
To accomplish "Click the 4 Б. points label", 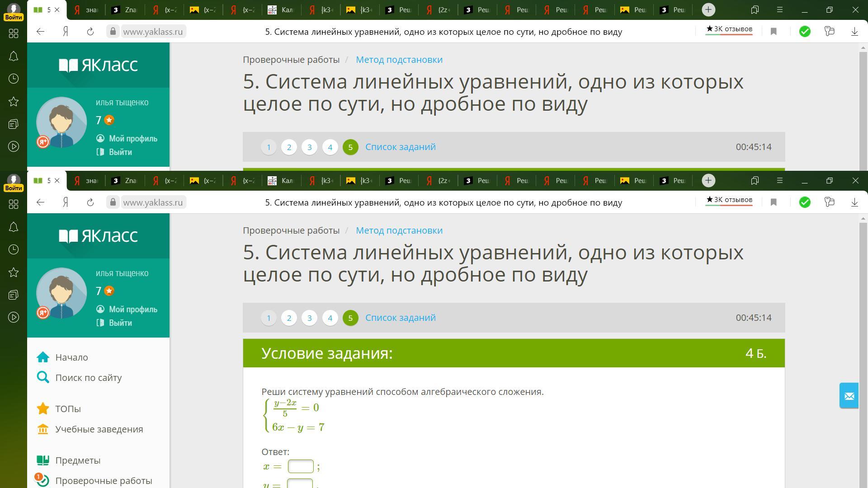I will click(756, 353).
